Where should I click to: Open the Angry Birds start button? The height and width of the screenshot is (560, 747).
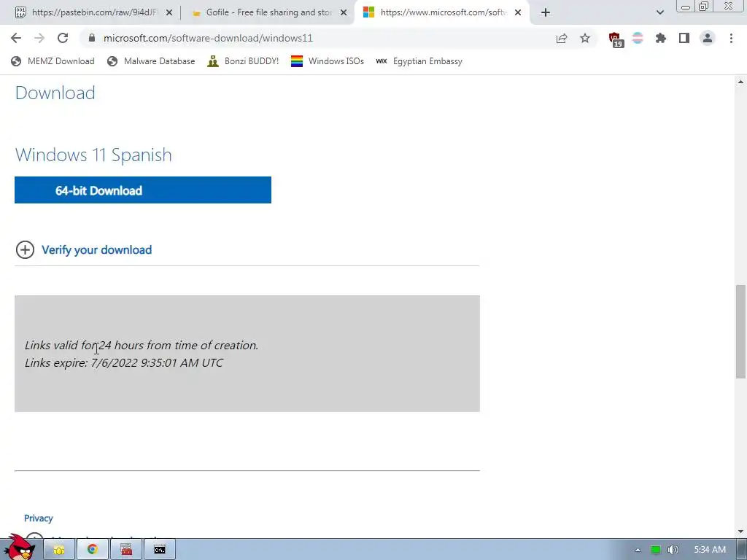tap(19, 548)
